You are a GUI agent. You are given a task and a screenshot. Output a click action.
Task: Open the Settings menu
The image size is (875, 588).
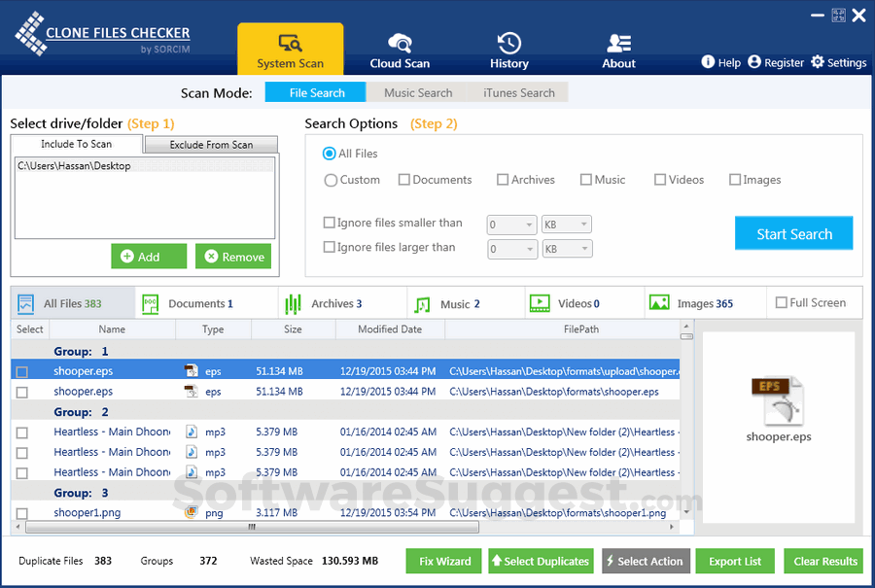838,62
